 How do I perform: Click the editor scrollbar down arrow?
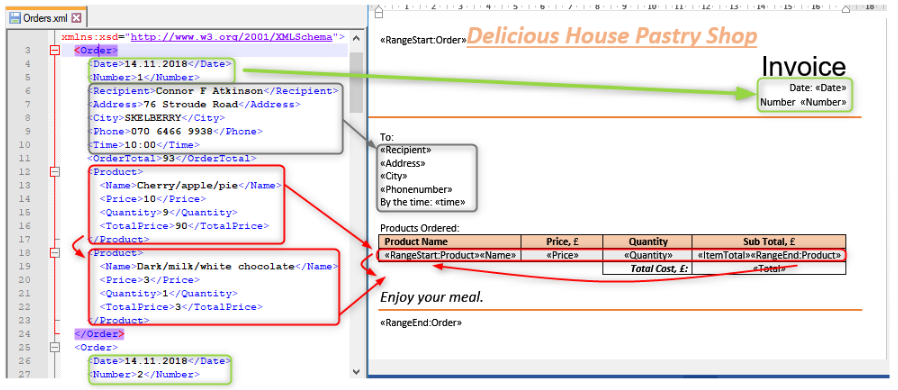point(356,371)
